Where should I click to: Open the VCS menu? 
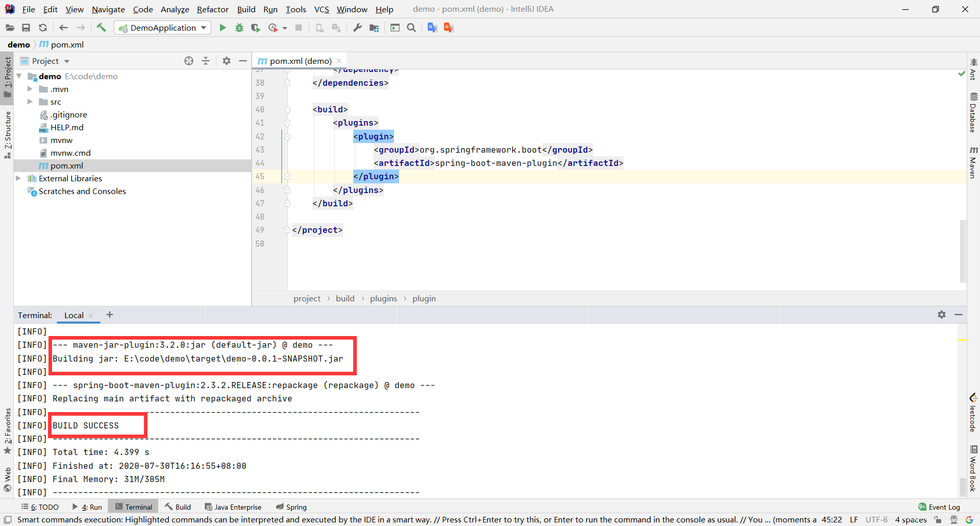(322, 9)
